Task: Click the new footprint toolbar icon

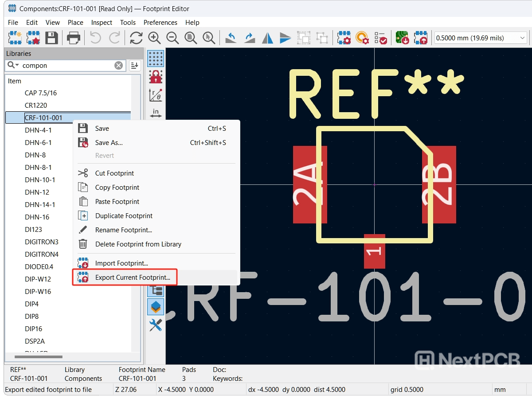Action: point(16,38)
